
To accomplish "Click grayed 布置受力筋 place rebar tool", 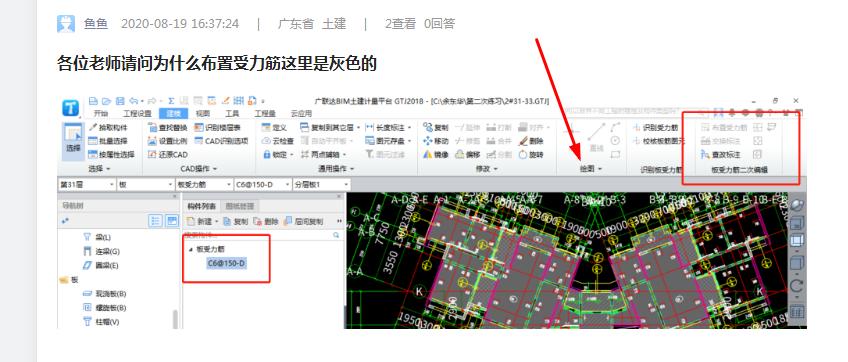I will click(x=724, y=128).
